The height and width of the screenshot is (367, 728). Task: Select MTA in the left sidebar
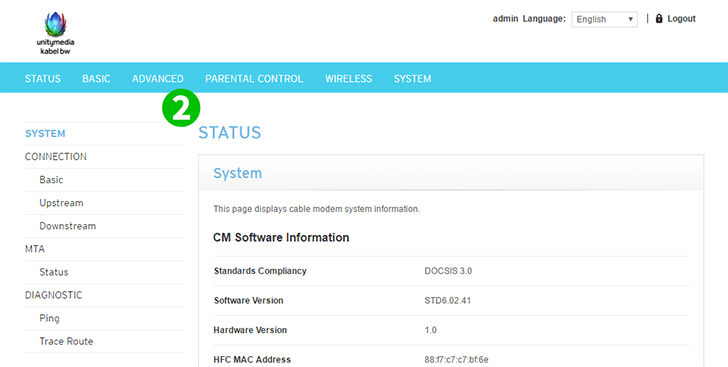[x=35, y=249]
